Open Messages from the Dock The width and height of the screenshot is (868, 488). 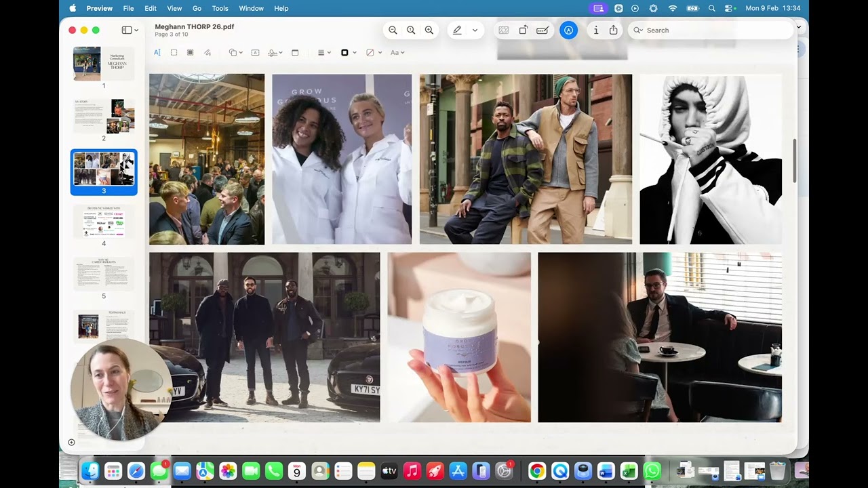[x=159, y=470]
